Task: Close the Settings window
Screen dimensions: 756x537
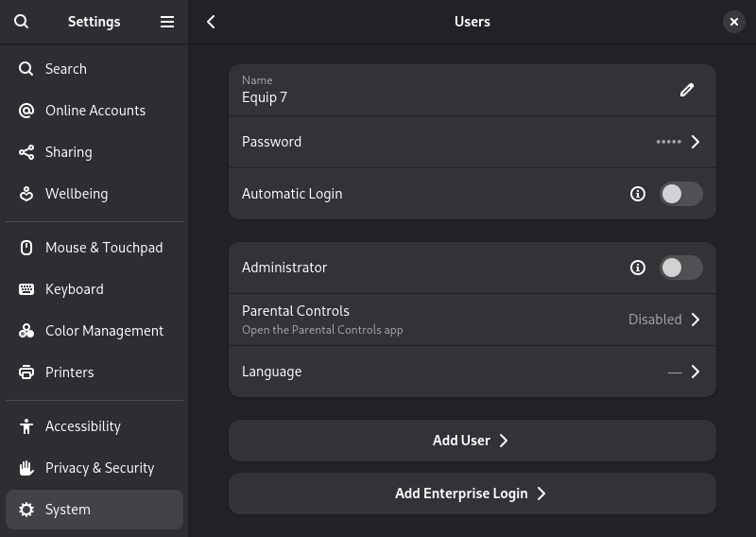Action: 734,22
